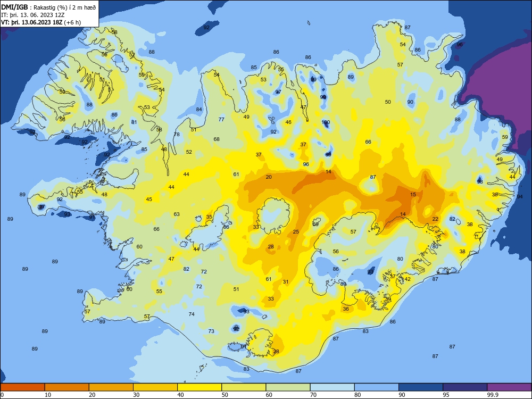
Task: Click the map value '31' on the map
Action: point(286,281)
